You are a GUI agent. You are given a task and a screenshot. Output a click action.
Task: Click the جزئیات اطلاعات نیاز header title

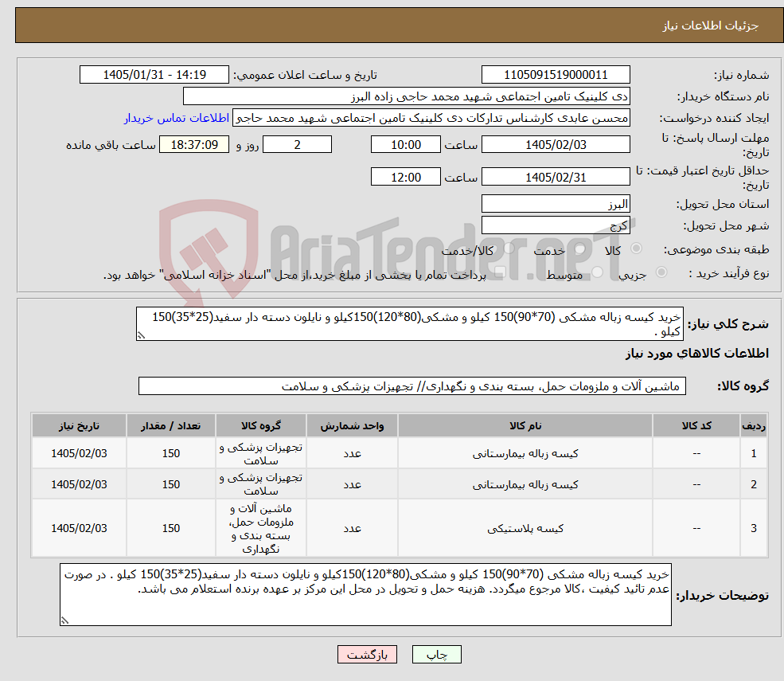click(711, 25)
